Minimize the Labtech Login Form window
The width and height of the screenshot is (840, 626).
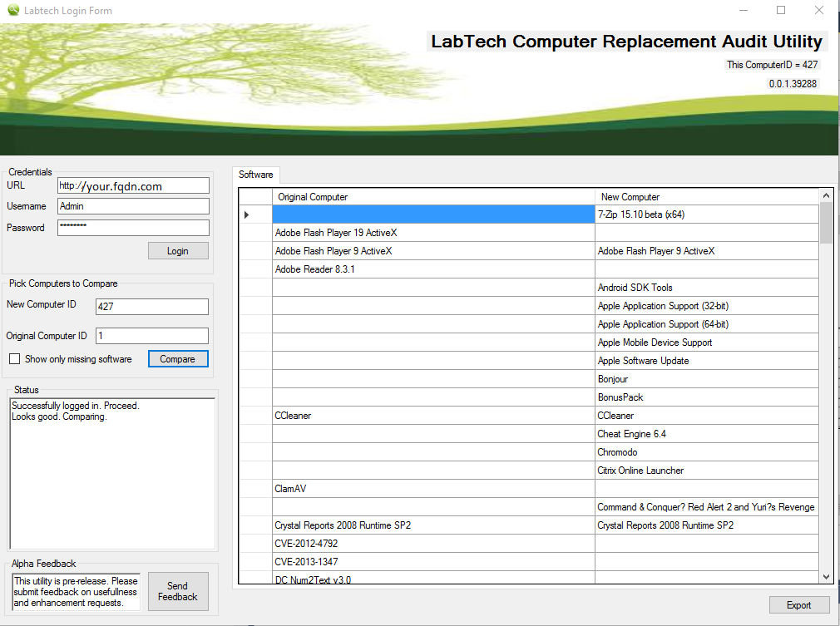tap(744, 10)
